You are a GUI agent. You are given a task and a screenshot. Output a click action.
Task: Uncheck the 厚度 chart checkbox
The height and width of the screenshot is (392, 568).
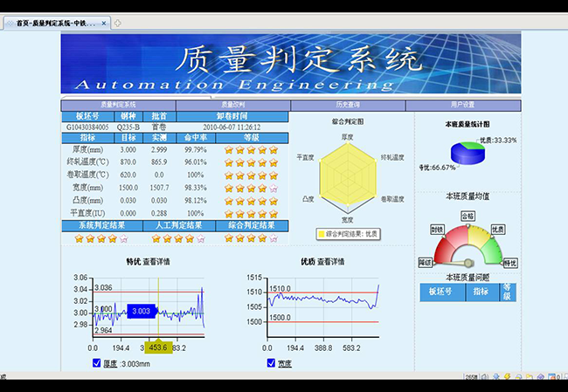(96, 362)
